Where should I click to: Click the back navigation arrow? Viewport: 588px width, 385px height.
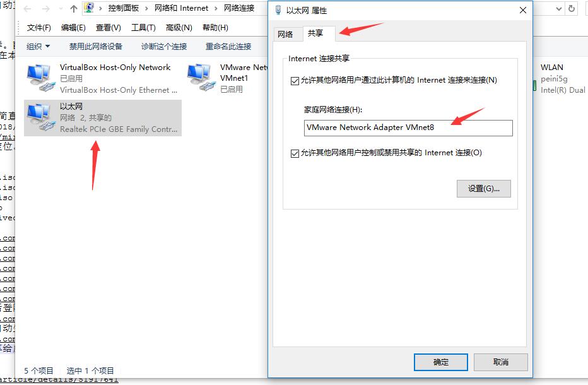[x=27, y=9]
